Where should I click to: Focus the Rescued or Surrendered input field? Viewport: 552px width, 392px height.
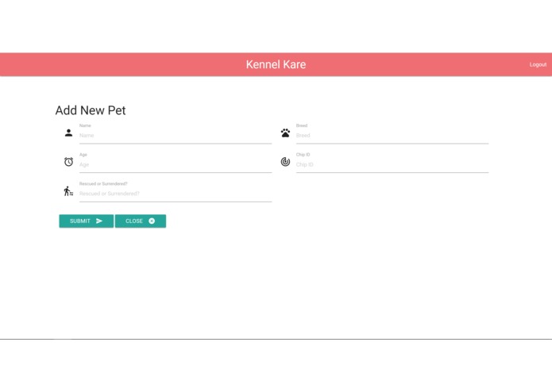pyautogui.click(x=176, y=194)
